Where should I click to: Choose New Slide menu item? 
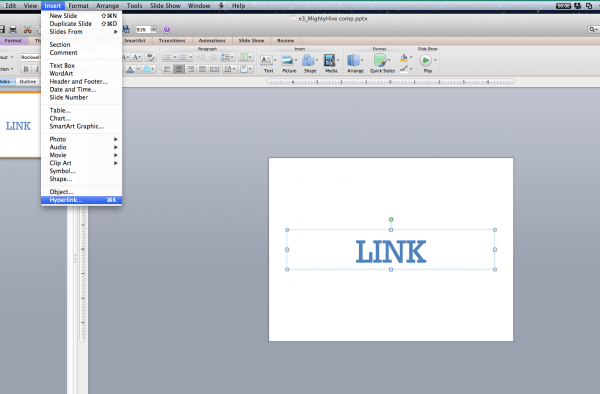tap(82, 16)
